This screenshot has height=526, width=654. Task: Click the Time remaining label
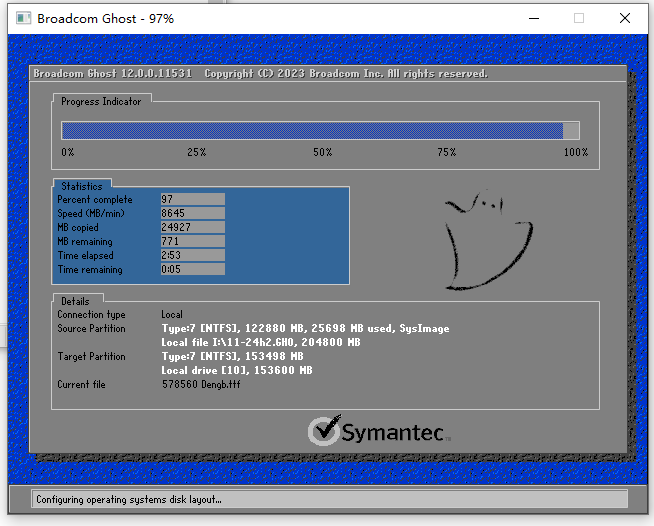(x=90, y=269)
